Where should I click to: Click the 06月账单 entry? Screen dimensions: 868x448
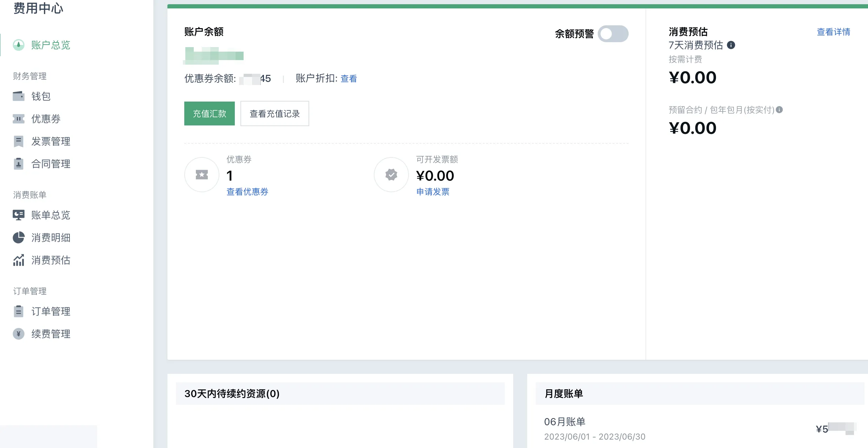[x=565, y=422]
